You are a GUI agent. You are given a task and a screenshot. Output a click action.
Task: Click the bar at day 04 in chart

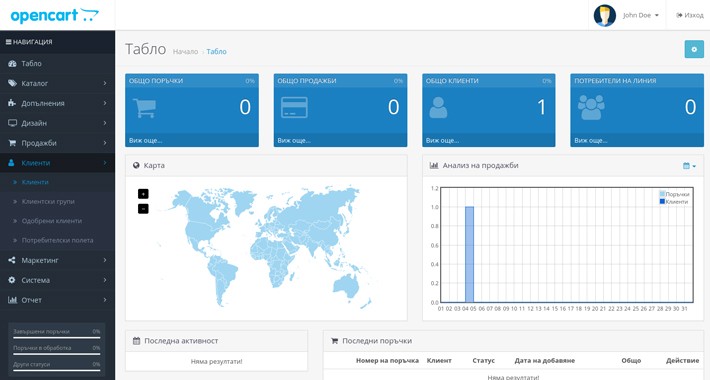coord(469,255)
